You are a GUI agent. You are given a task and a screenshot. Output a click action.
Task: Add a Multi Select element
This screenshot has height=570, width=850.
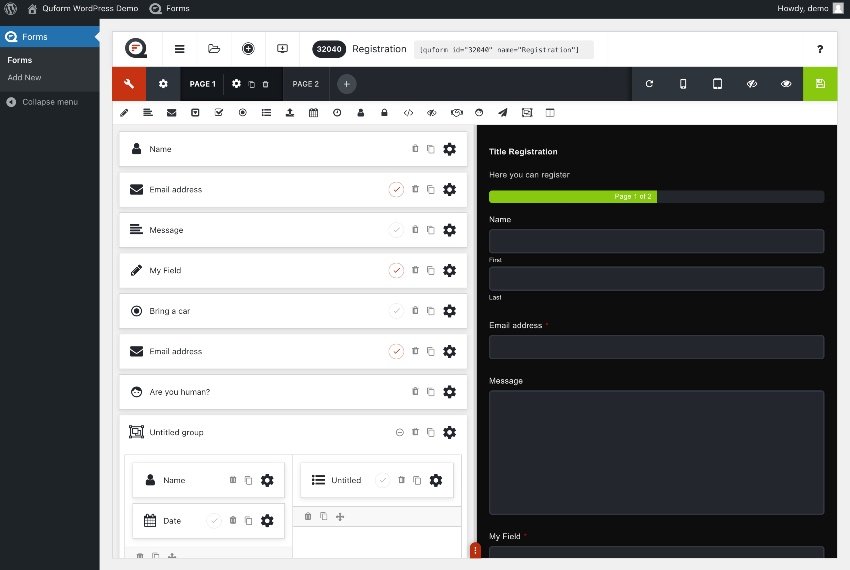pos(266,113)
